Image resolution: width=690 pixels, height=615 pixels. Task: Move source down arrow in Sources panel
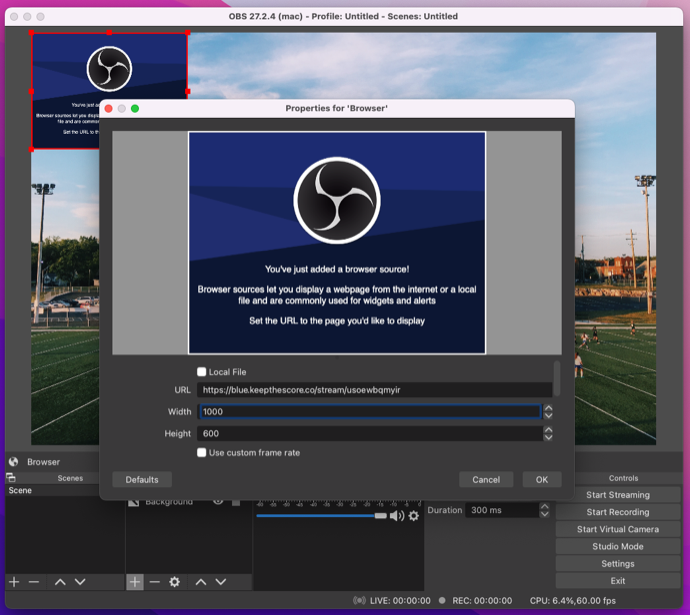[220, 582]
